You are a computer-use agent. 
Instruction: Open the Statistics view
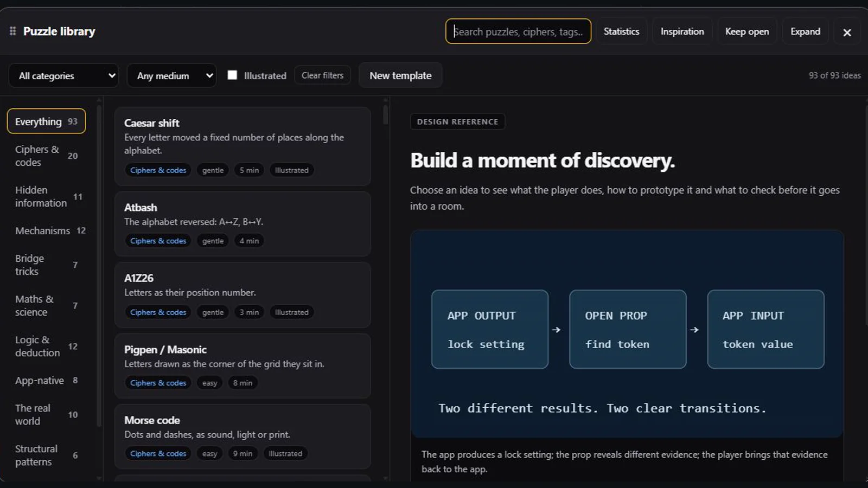pos(622,31)
